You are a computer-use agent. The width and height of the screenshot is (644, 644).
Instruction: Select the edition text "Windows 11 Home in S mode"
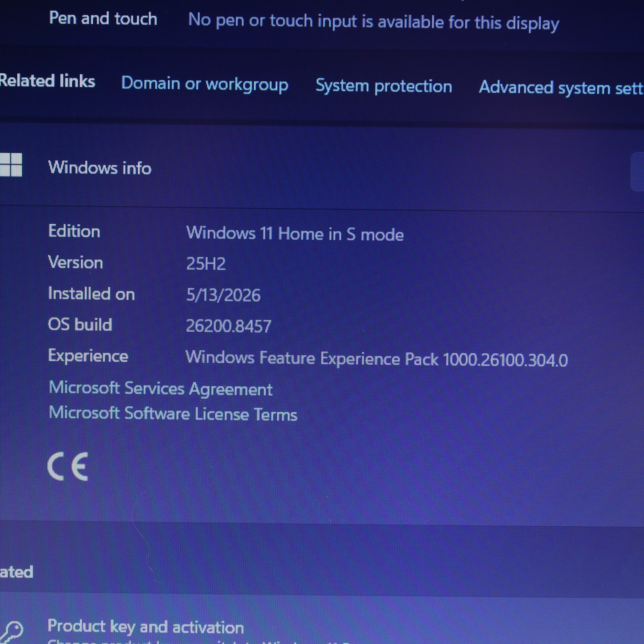(x=295, y=233)
